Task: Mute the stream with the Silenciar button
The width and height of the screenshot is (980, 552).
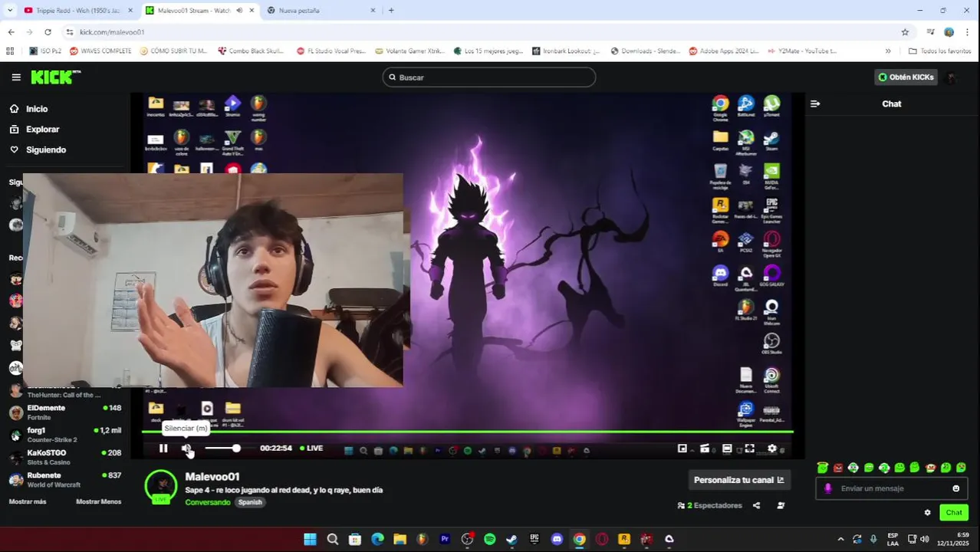Action: pyautogui.click(x=186, y=449)
